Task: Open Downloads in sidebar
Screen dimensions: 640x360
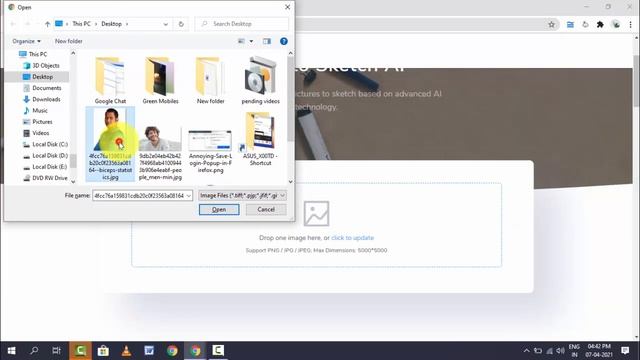Action: click(42, 99)
